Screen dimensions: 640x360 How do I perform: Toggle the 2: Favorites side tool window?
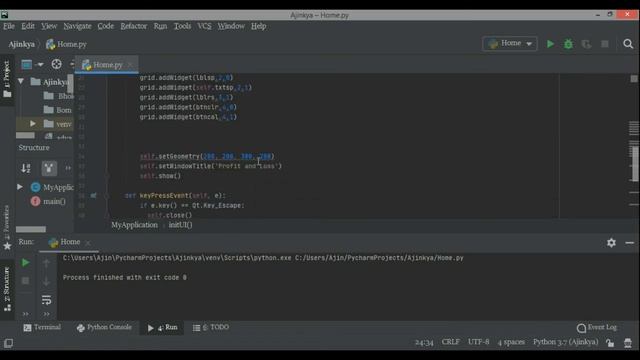tap(7, 227)
